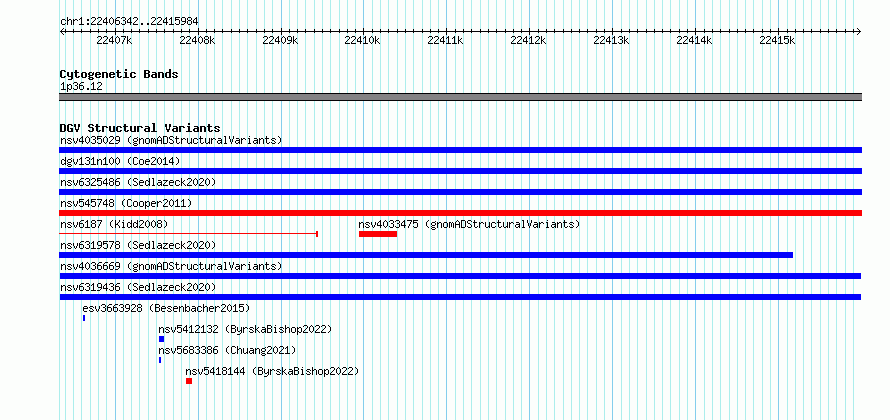Open nsv4036669 gnomADStructuralVariants label
The width and height of the screenshot is (890, 420).
171,266
